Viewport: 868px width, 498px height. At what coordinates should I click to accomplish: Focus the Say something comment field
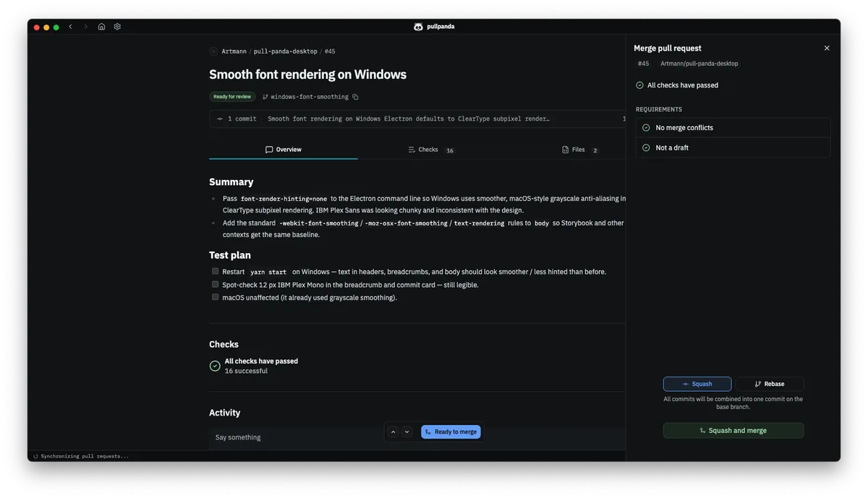click(x=417, y=437)
